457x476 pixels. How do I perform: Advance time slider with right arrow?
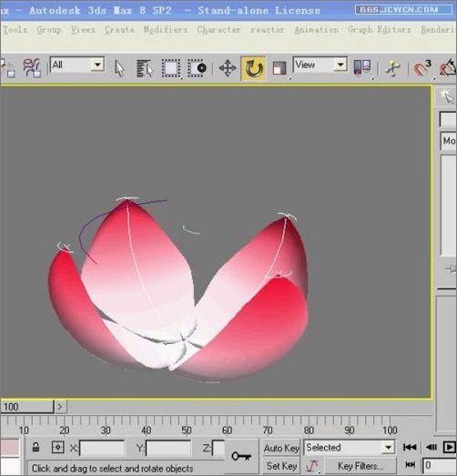tap(60, 407)
